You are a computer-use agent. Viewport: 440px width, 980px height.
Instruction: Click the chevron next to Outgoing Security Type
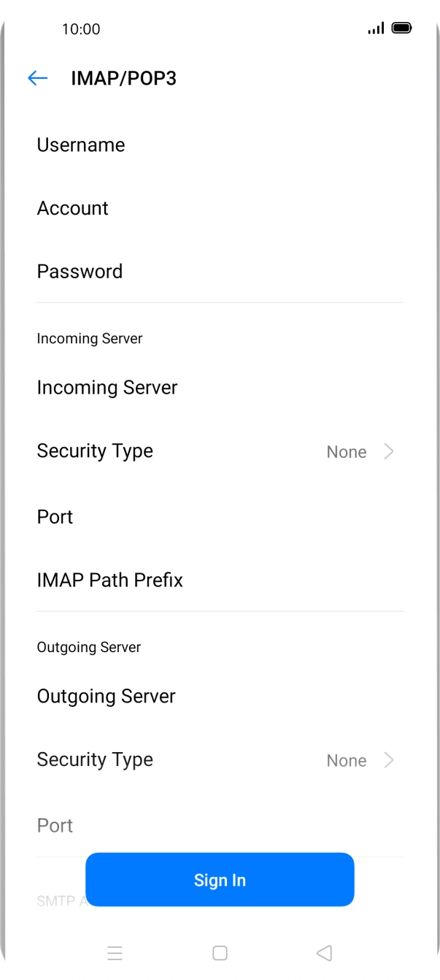tap(389, 760)
